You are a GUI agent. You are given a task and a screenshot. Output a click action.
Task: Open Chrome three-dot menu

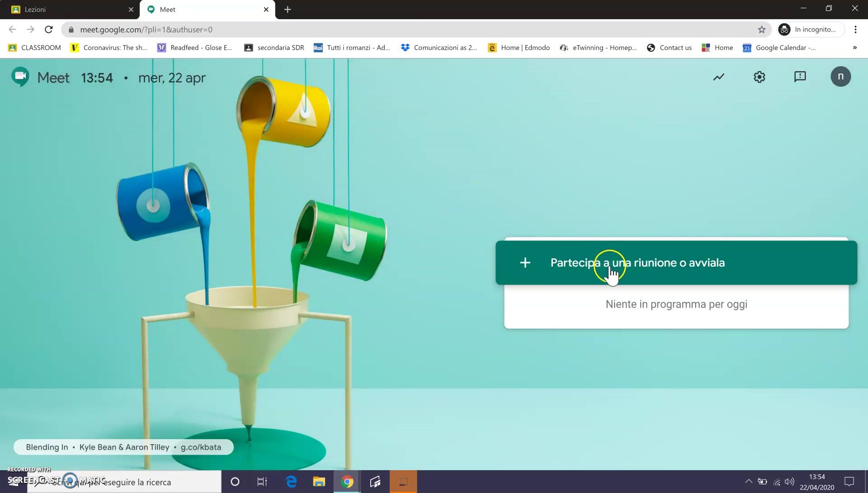(856, 29)
